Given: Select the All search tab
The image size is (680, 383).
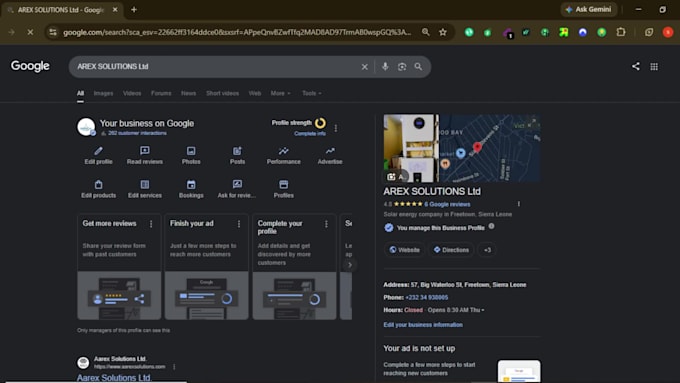Looking at the screenshot, I should click(80, 93).
